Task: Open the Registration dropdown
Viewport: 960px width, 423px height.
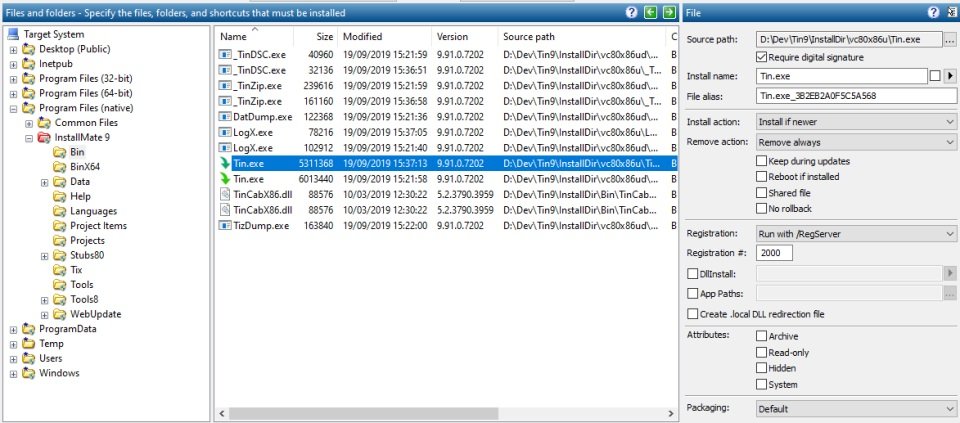Action: 856,234
